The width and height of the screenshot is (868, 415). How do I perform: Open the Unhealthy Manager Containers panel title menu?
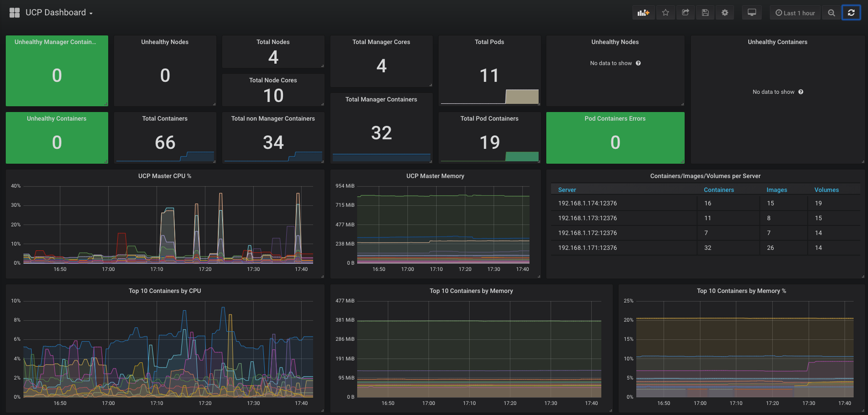[x=56, y=42]
